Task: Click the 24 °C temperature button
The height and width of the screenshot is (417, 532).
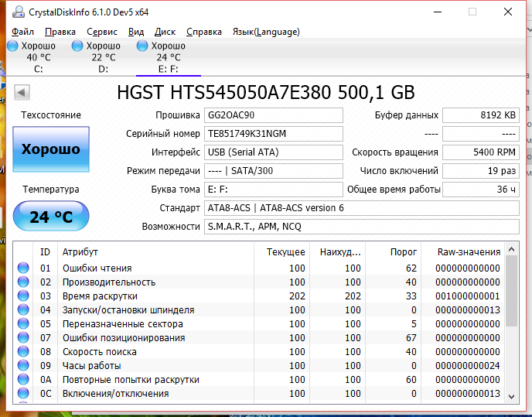Action: (x=51, y=217)
